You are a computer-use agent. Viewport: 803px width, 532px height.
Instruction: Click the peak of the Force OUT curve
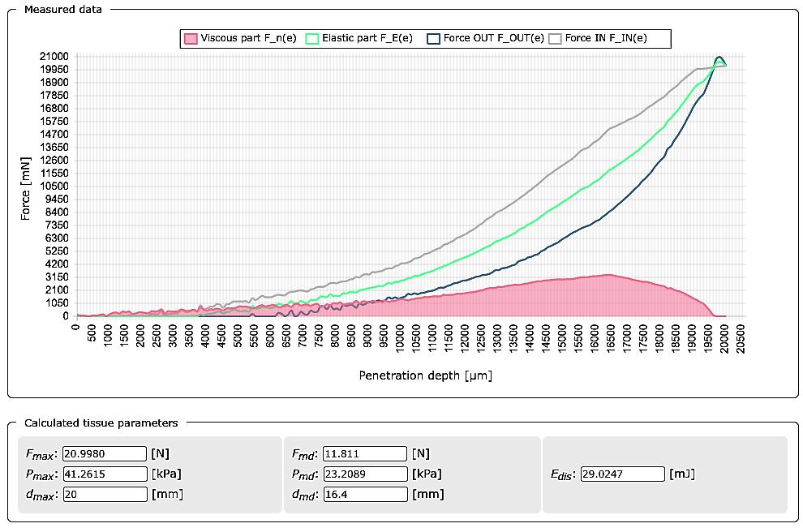coord(719,57)
